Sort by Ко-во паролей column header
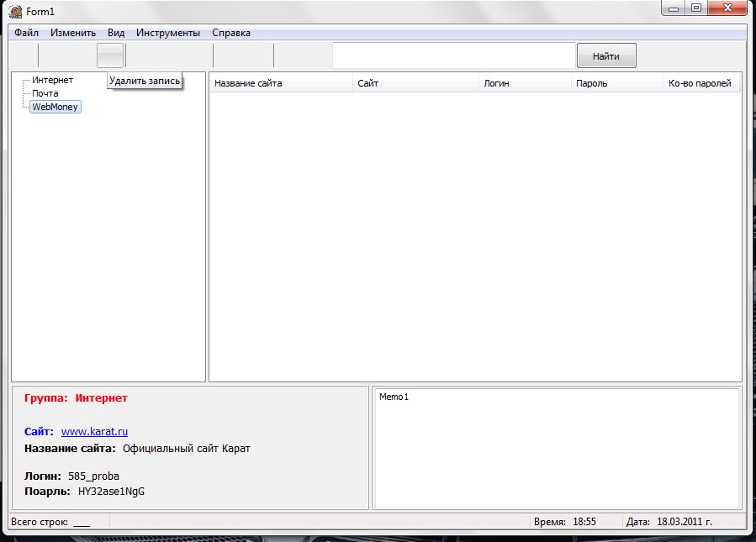 tap(702, 83)
